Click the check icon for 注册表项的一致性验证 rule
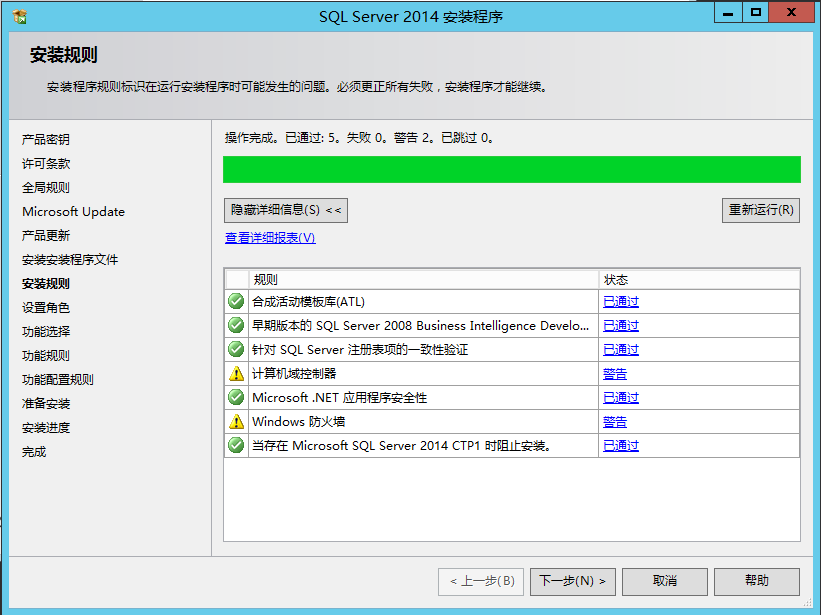Image resolution: width=821 pixels, height=615 pixels. pyautogui.click(x=236, y=349)
